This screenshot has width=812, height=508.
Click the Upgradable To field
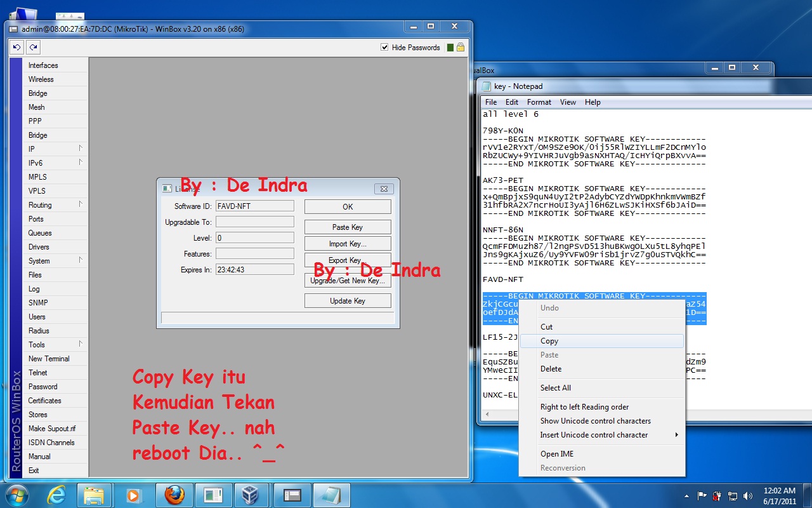pyautogui.click(x=255, y=222)
